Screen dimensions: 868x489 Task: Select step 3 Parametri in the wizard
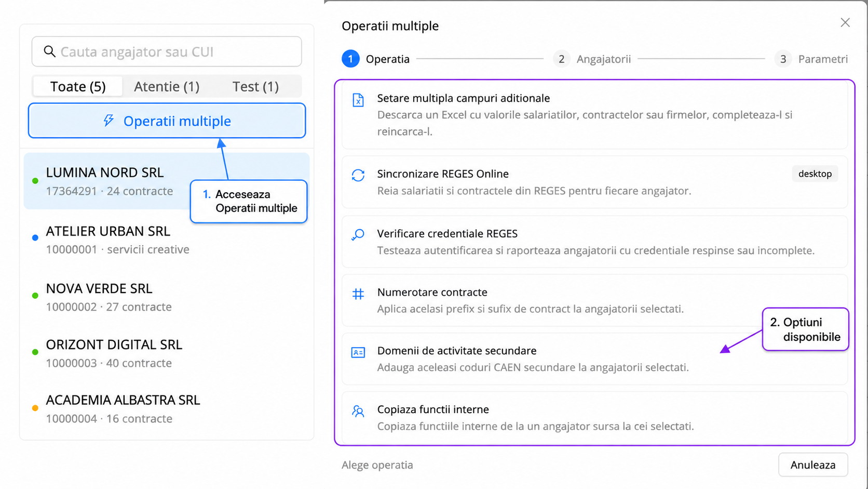point(811,59)
